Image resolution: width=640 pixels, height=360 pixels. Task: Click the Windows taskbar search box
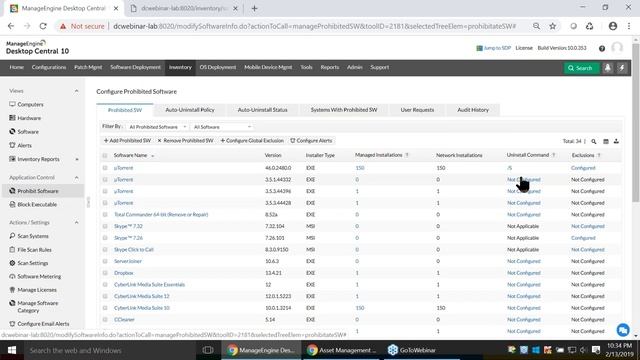point(110,350)
